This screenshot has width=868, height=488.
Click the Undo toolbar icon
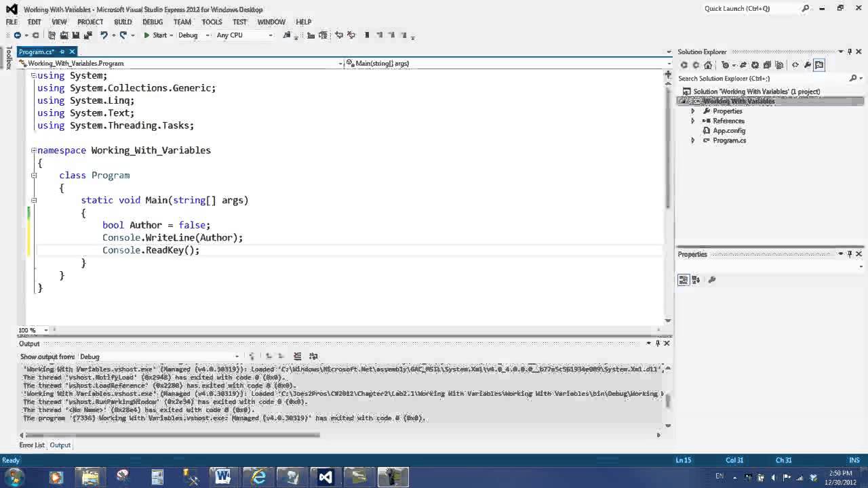tap(104, 35)
